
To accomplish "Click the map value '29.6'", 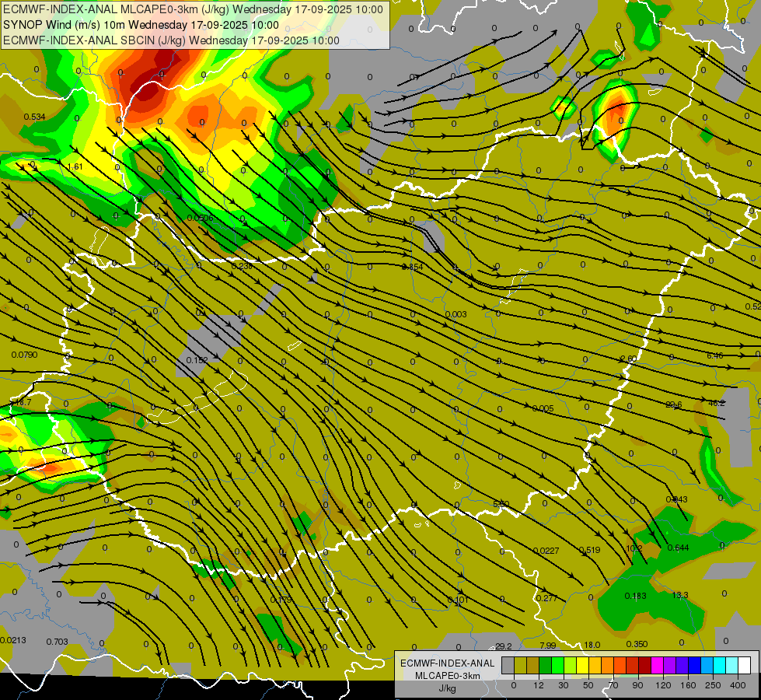I will pos(674,404).
